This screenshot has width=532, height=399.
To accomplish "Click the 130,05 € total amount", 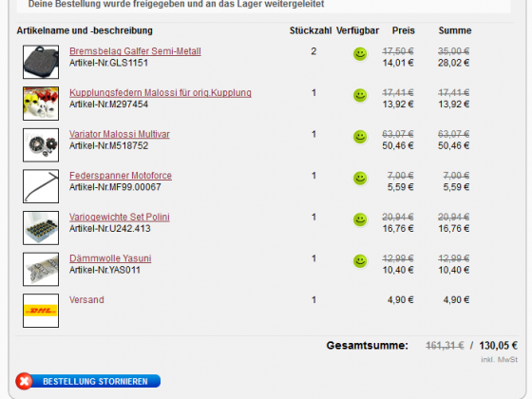I will pos(499,346).
